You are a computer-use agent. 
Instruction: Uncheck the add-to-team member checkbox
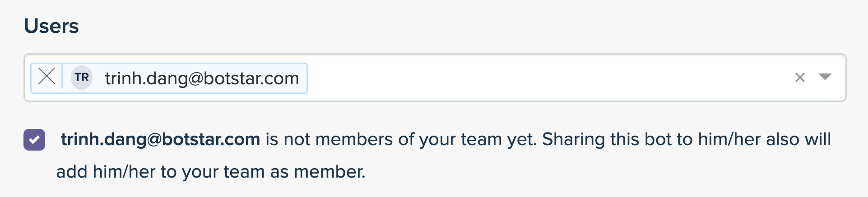coord(34,140)
